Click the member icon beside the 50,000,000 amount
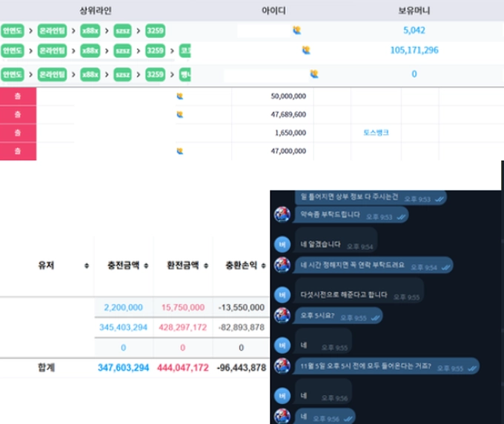This screenshot has width=504, height=424. coord(179,96)
